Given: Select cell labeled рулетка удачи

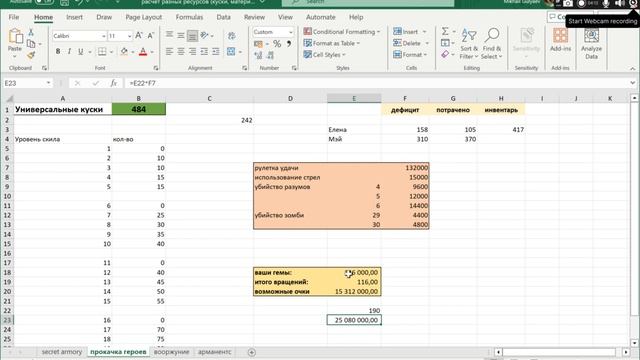Looking at the screenshot, I should pyautogui.click(x=290, y=167).
